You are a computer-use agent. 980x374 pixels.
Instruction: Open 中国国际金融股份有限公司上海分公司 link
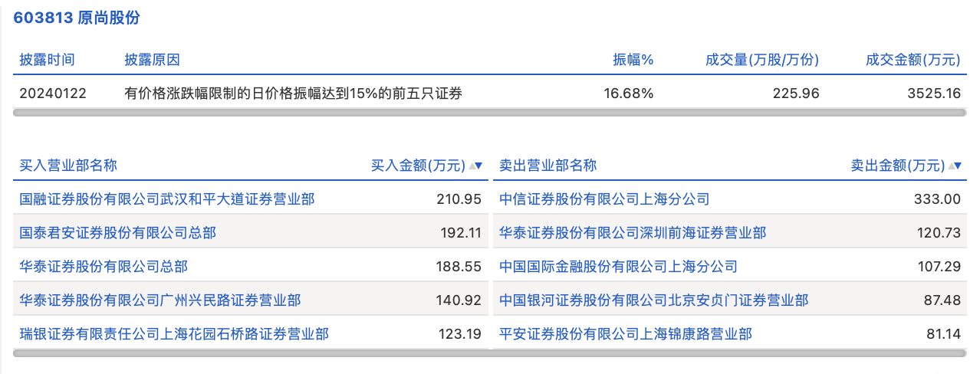point(618,267)
